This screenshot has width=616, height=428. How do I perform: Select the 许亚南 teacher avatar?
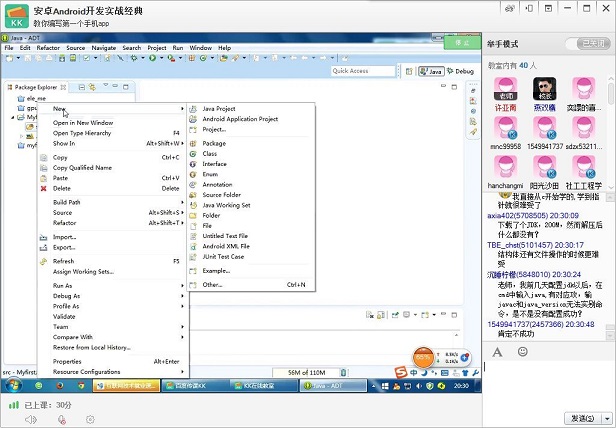coord(505,89)
